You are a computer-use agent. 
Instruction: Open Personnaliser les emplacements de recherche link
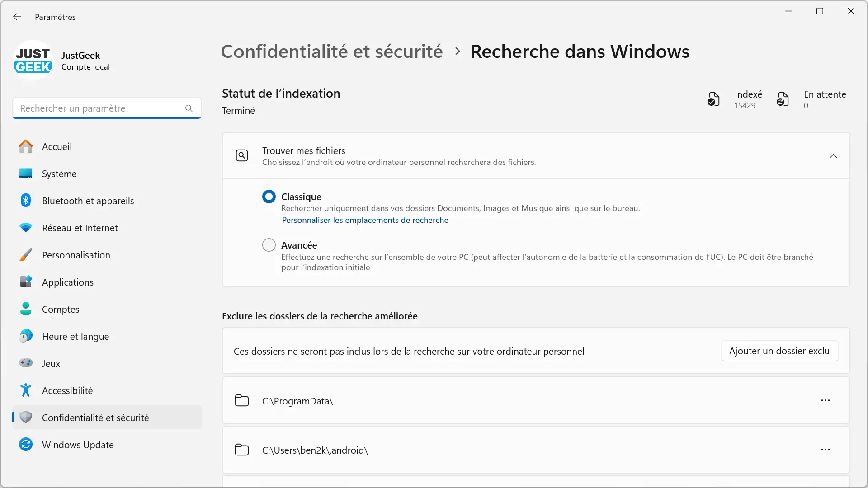tap(365, 220)
